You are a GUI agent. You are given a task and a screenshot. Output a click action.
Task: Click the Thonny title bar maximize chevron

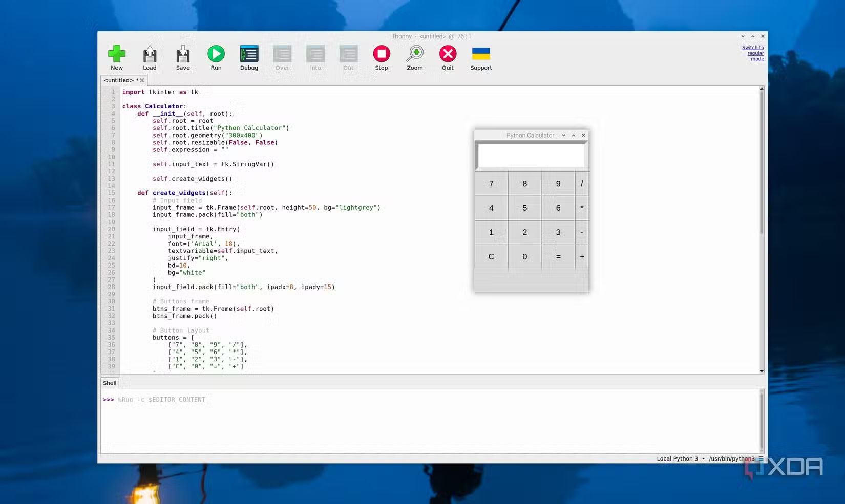pos(753,36)
